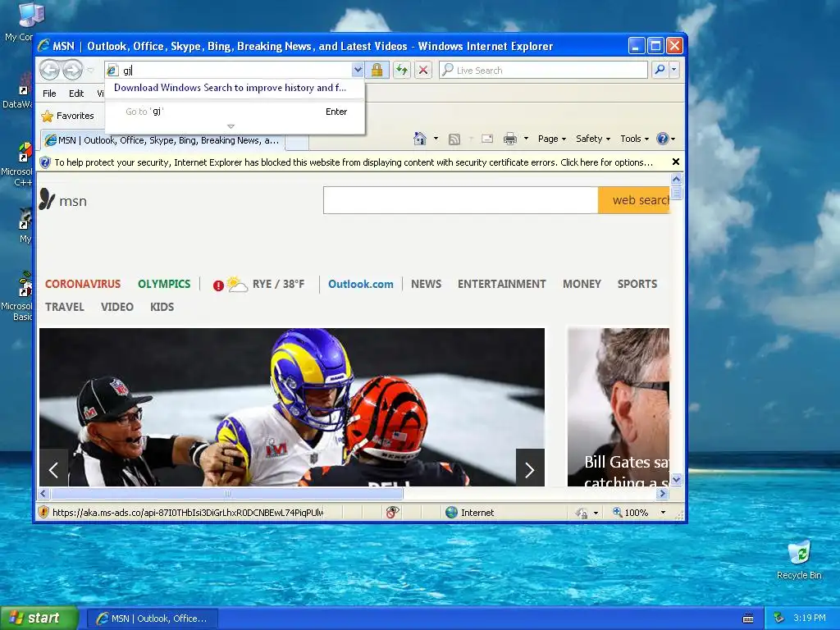Click the status bar security shield icon
This screenshot has height=630, width=840.
point(44,512)
